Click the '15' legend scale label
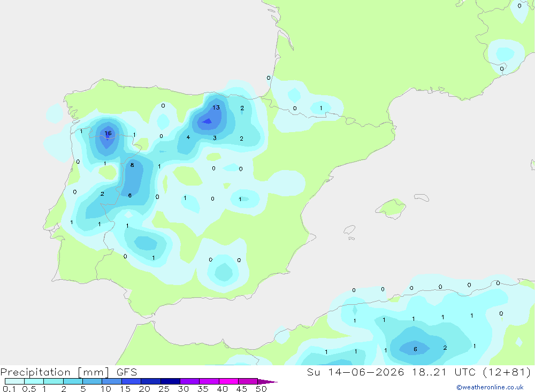The image size is (535, 392). point(125,389)
